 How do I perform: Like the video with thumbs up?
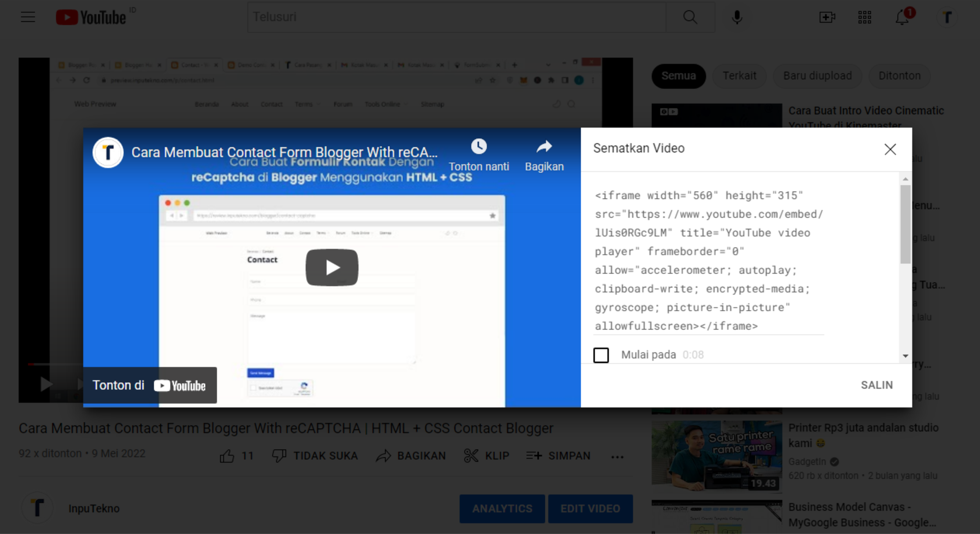[227, 456]
